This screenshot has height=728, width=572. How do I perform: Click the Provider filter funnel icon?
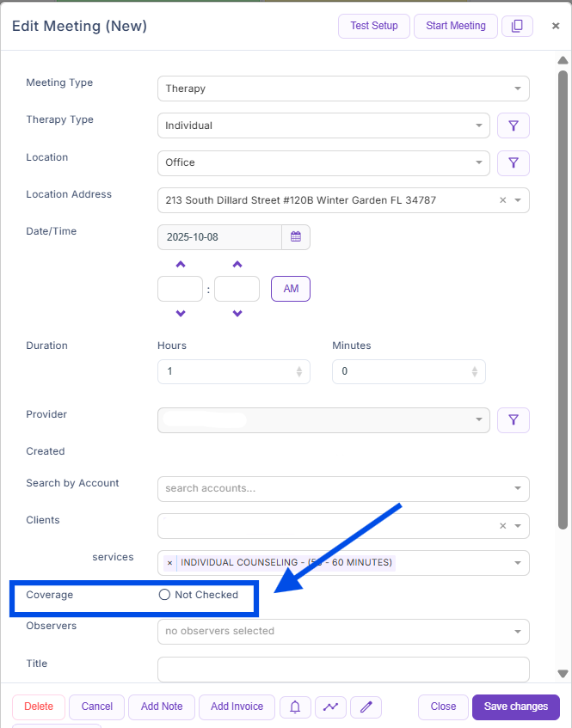[x=514, y=419]
